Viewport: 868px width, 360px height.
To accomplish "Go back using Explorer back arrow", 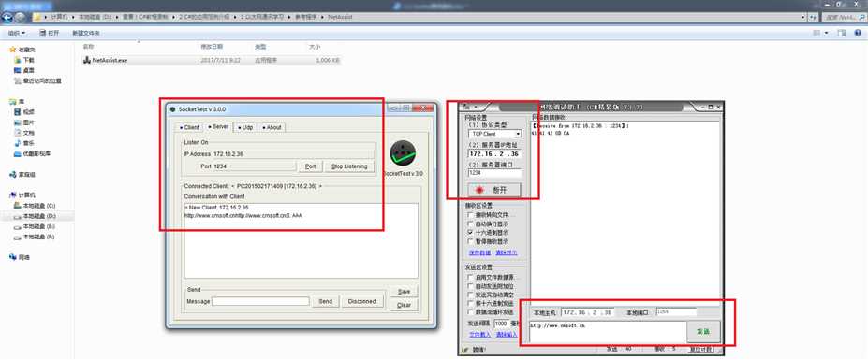I will coord(7,17).
